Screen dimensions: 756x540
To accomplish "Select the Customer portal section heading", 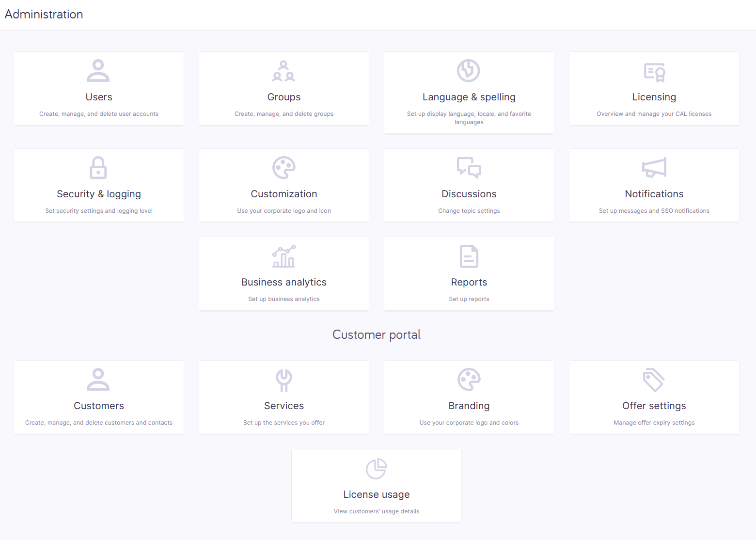I will pyautogui.click(x=376, y=334).
